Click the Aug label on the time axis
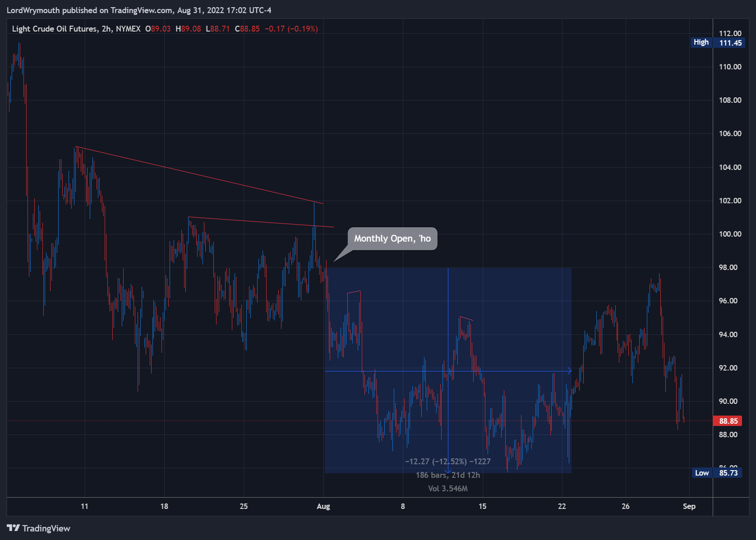 pos(323,506)
